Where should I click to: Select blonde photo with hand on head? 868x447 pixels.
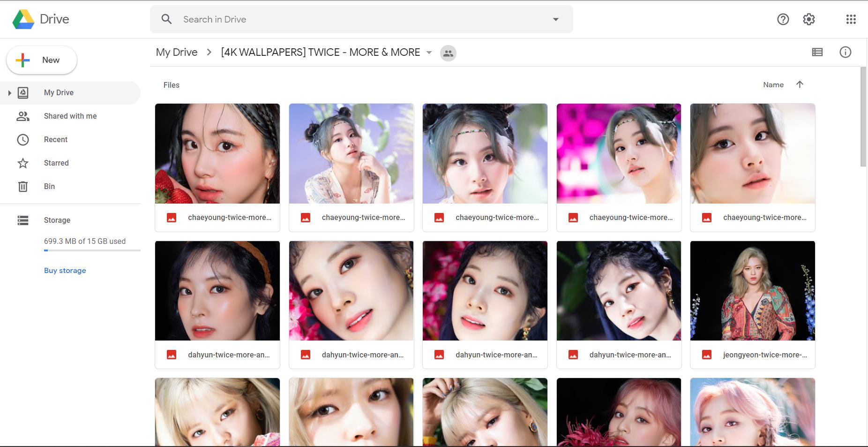coord(485,412)
